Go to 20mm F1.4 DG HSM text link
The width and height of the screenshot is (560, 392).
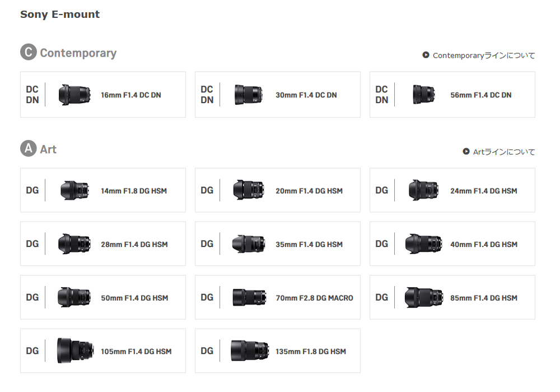click(309, 191)
